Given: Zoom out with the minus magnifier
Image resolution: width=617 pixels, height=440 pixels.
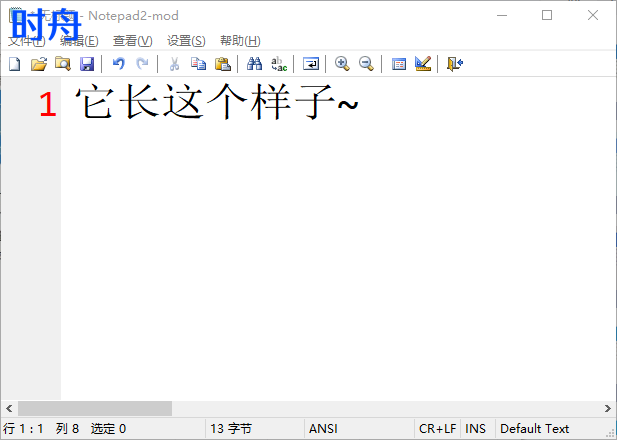Looking at the screenshot, I should (x=366, y=63).
